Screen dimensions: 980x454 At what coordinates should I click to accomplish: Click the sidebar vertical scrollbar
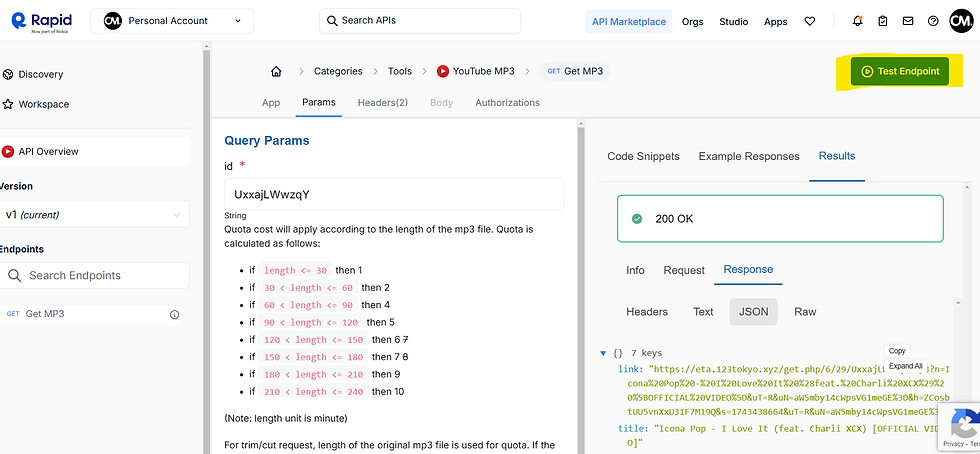pos(207,248)
